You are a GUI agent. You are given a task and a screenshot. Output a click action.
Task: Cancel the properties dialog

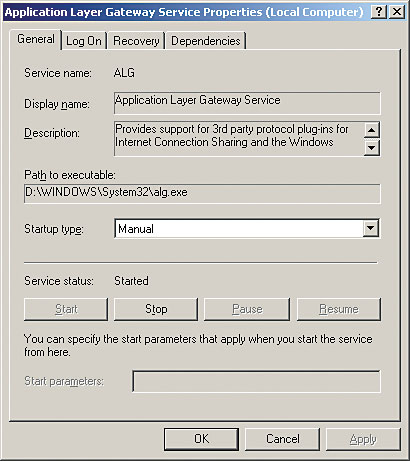point(282,439)
